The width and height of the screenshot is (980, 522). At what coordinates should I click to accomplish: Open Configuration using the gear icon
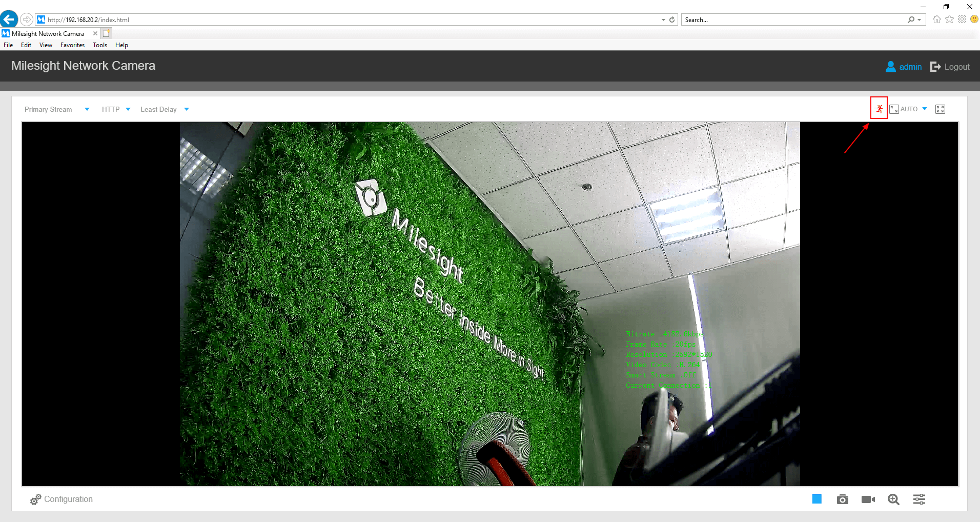(35, 499)
